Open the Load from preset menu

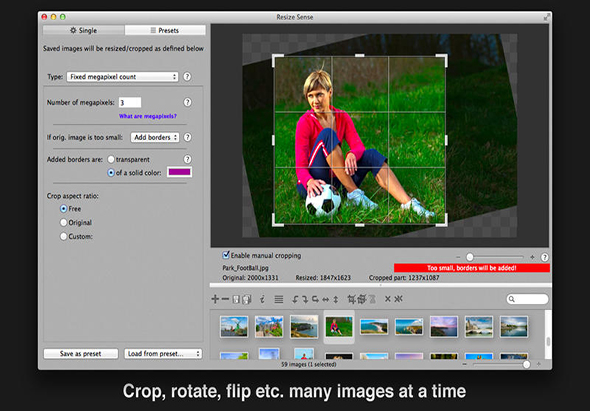[163, 353]
